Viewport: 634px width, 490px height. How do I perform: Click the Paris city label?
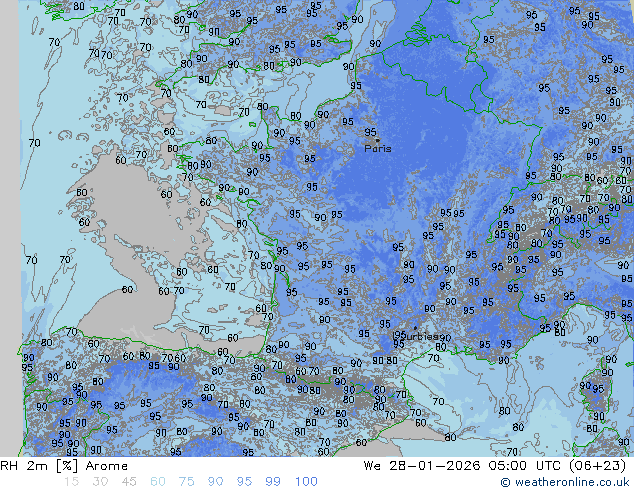click(378, 149)
